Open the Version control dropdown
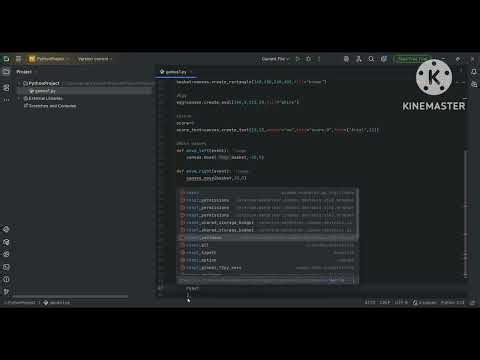Image resolution: width=480 pixels, height=360 pixels. click(x=95, y=59)
